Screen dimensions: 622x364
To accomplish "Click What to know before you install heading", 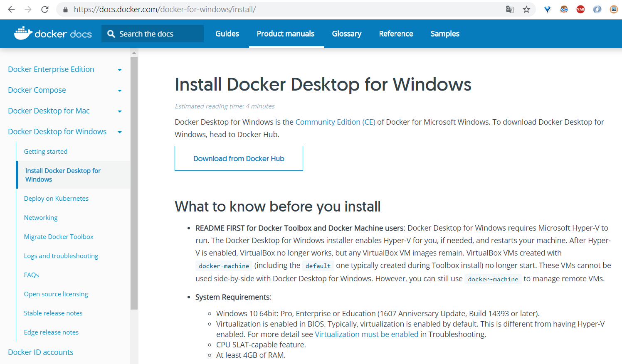I will pyautogui.click(x=278, y=207).
